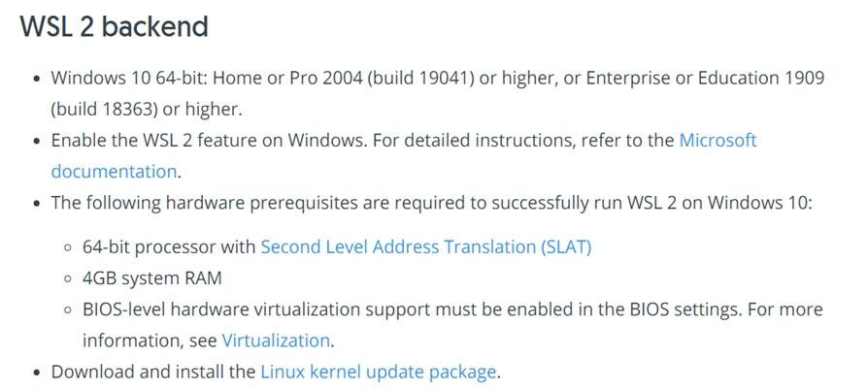Click the 'Download and install the' text
868x391 pixels.
click(153, 372)
